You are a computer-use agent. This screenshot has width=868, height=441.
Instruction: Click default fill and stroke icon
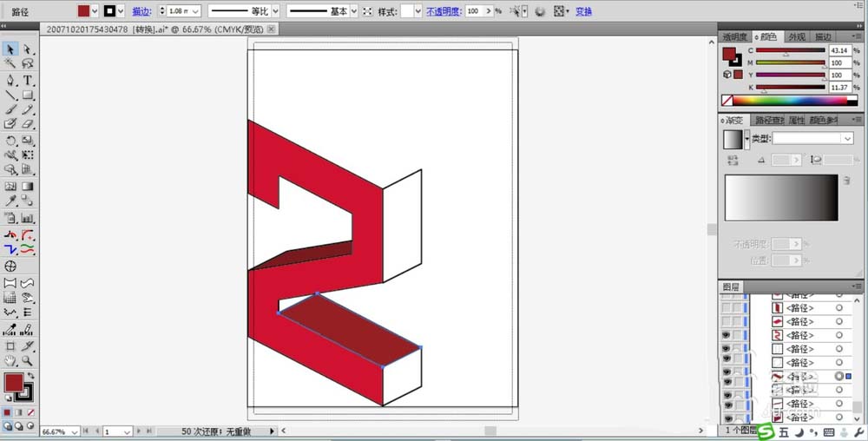pos(9,398)
